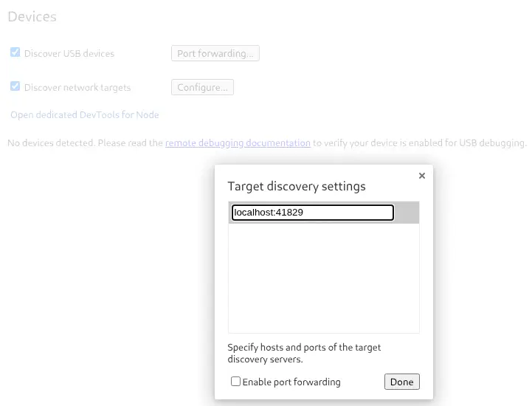Close the Target discovery settings dialog
Screen dimensions: 532x406
(x=421, y=176)
